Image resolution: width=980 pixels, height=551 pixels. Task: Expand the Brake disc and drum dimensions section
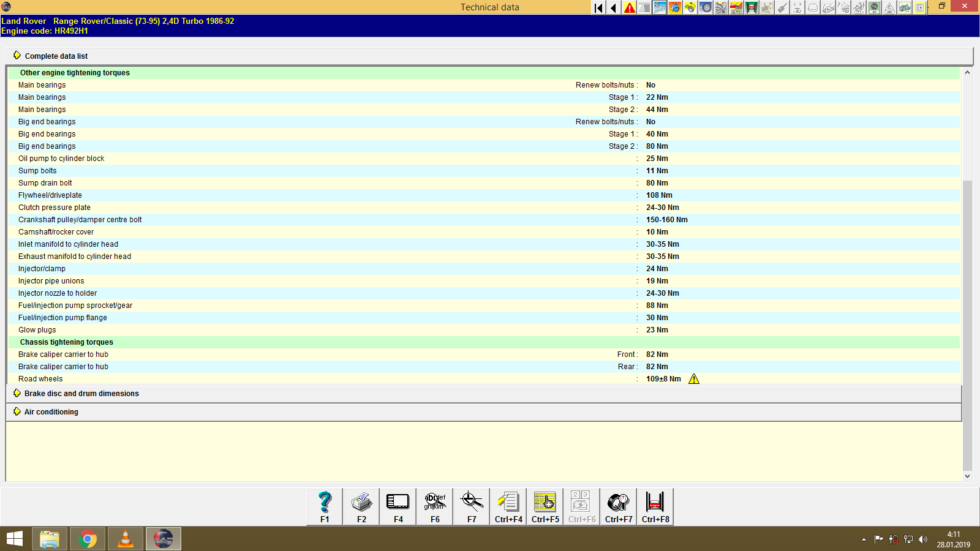81,393
